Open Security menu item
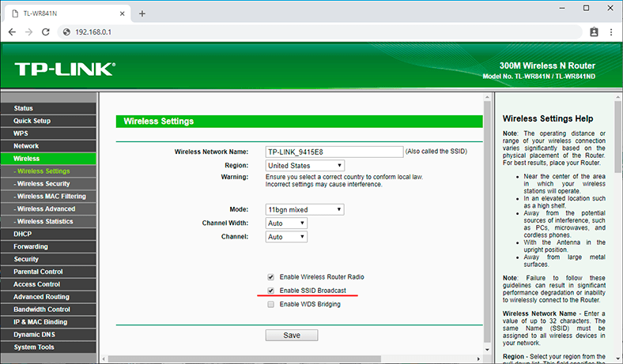This screenshot has height=364, width=623. pyautogui.click(x=48, y=259)
